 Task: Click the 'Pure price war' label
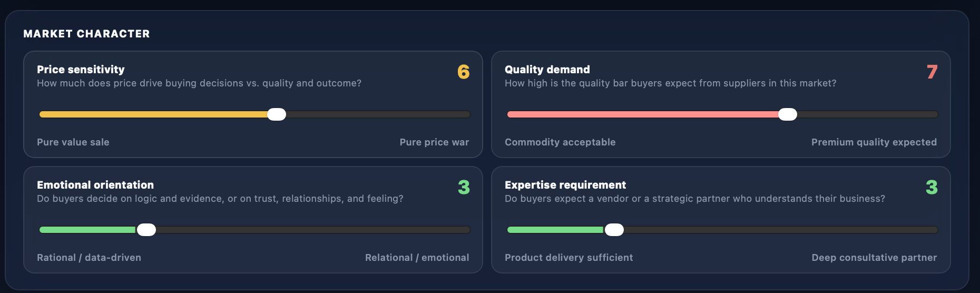[x=434, y=142]
